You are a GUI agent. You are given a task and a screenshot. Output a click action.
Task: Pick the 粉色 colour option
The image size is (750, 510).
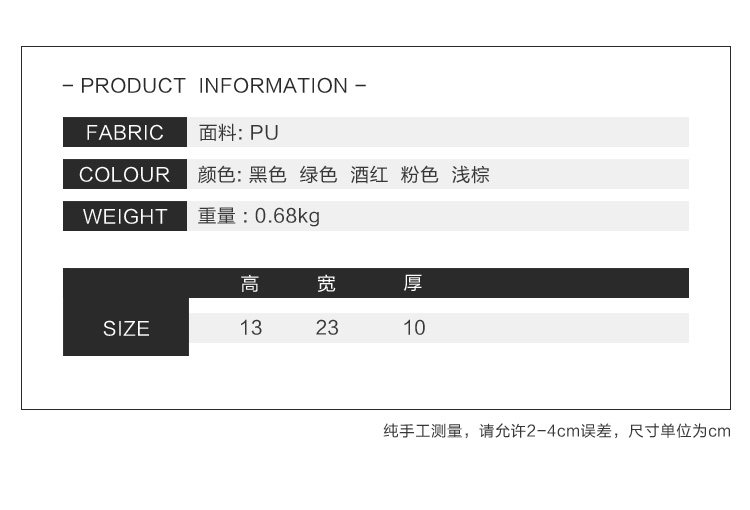pyautogui.click(x=420, y=175)
